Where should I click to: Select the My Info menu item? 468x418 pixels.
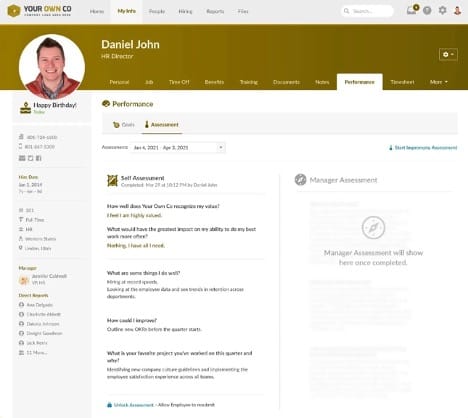click(126, 11)
